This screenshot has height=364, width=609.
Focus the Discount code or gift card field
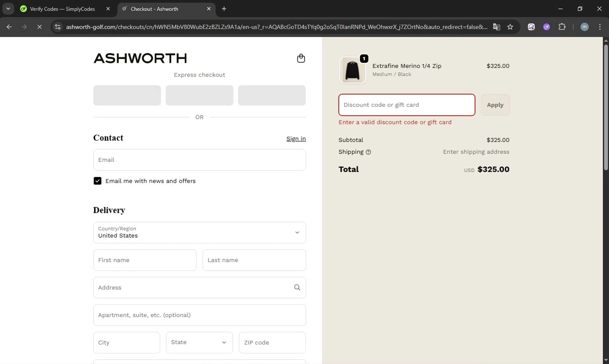pos(407,105)
